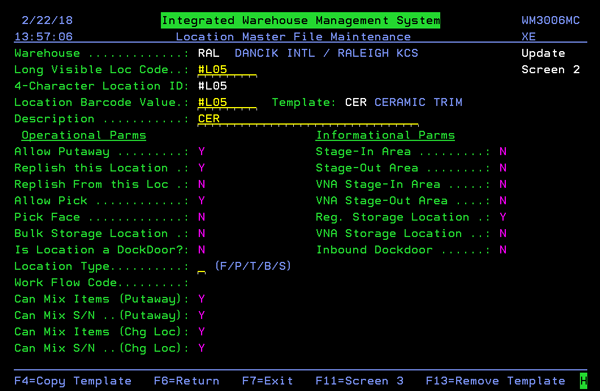Select the Stage-Out Area N value
This screenshot has height=391, width=600.
(x=503, y=168)
